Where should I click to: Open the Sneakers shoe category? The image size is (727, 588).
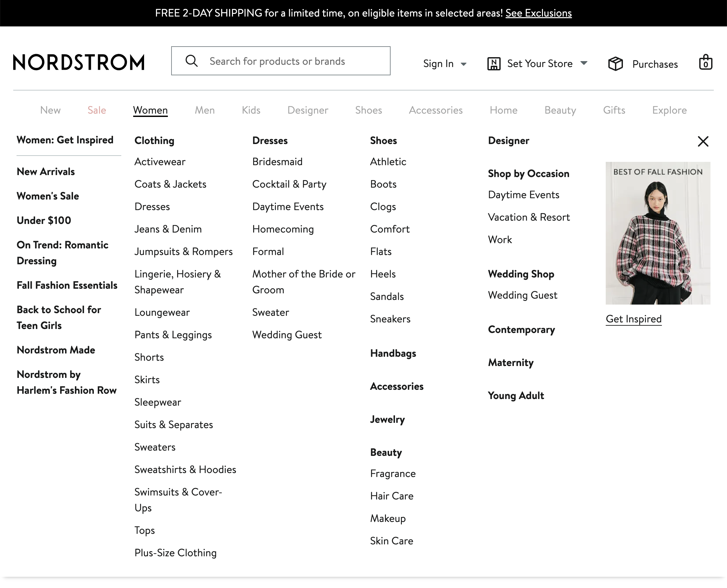pyautogui.click(x=390, y=319)
